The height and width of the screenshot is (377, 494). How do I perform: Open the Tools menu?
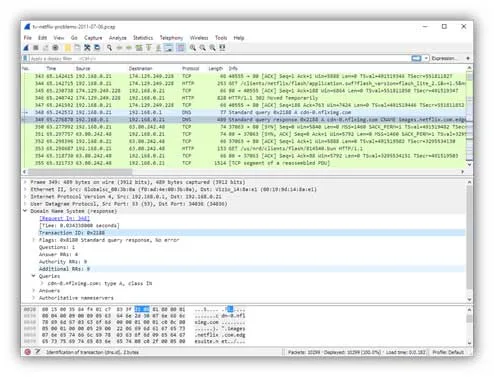[221, 38]
